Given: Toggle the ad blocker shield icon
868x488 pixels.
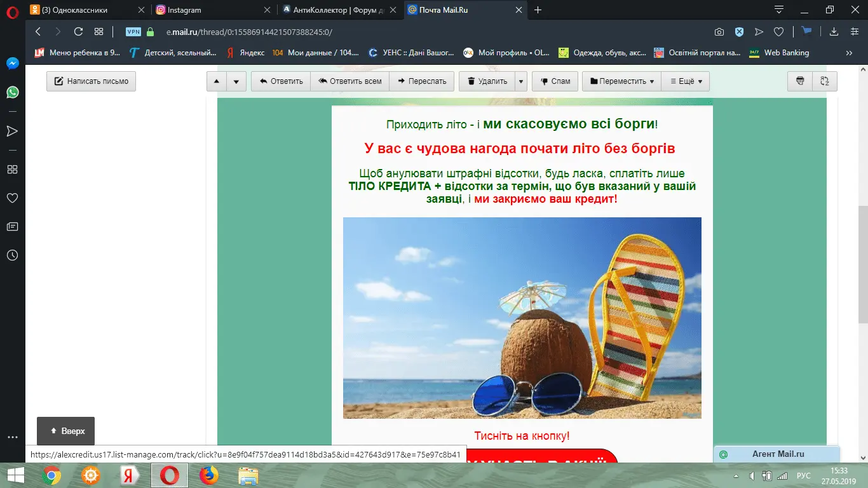Looking at the screenshot, I should tap(739, 32).
